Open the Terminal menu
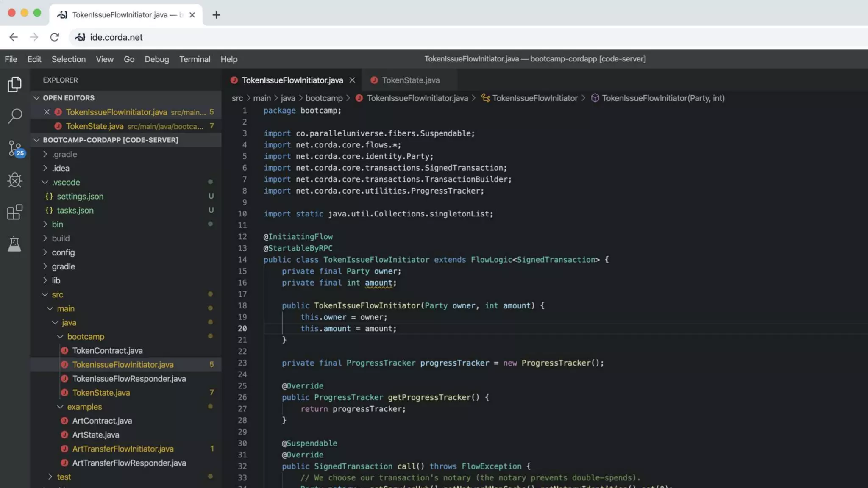Image resolution: width=868 pixels, height=488 pixels. tap(195, 59)
